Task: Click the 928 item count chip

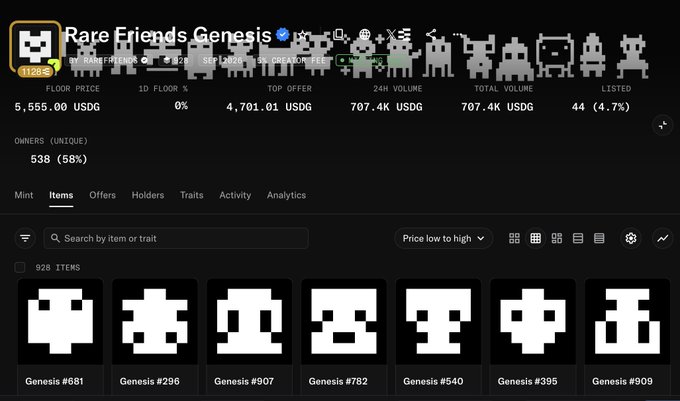Action: [x=176, y=60]
